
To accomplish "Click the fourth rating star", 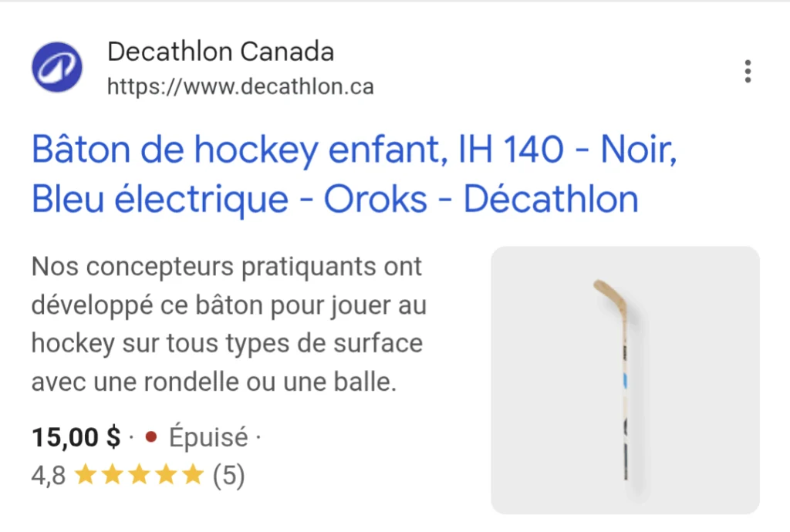I will pyautogui.click(x=164, y=475).
